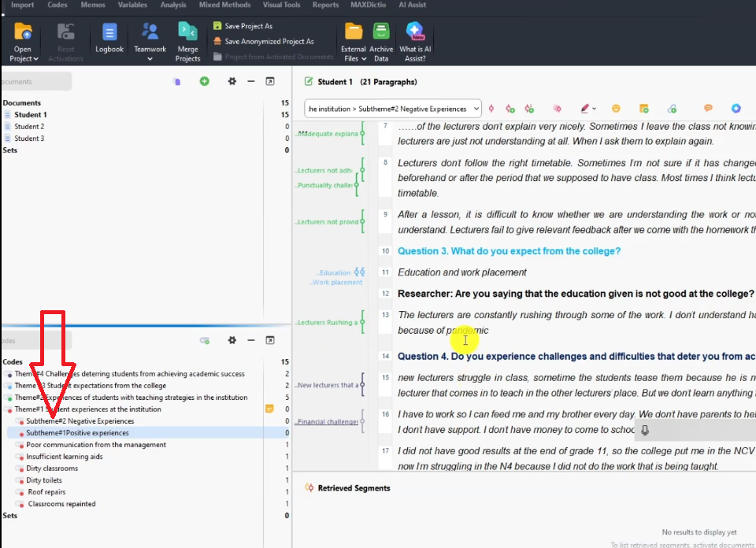Screen dimensions: 756x548
Task: Open the Reports menu tab
Action: (x=325, y=5)
